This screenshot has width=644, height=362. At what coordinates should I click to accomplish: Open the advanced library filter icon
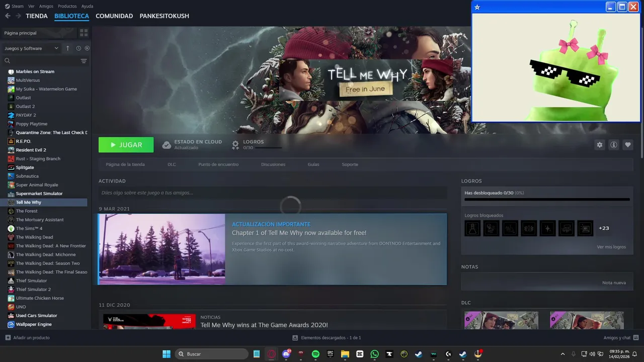(x=84, y=61)
